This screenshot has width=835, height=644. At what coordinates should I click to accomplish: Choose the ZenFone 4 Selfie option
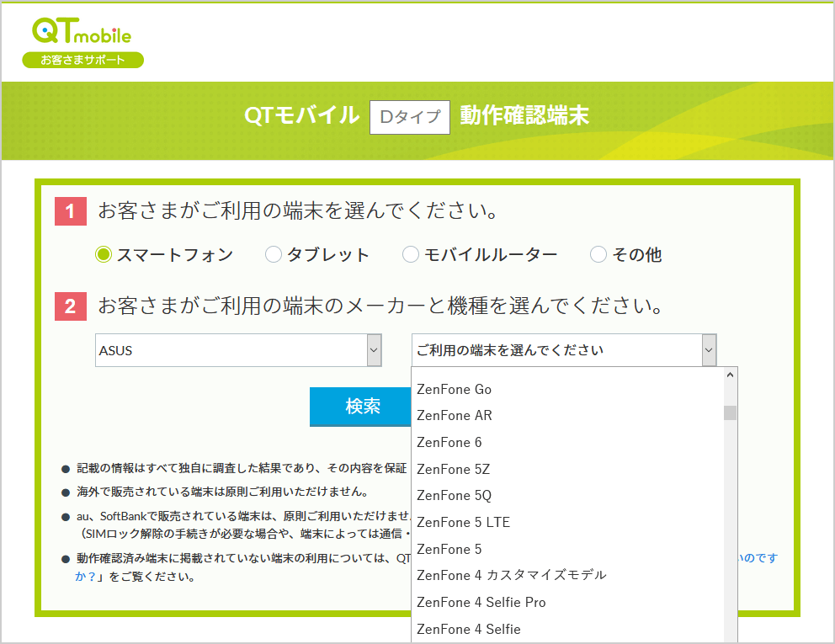(567, 629)
